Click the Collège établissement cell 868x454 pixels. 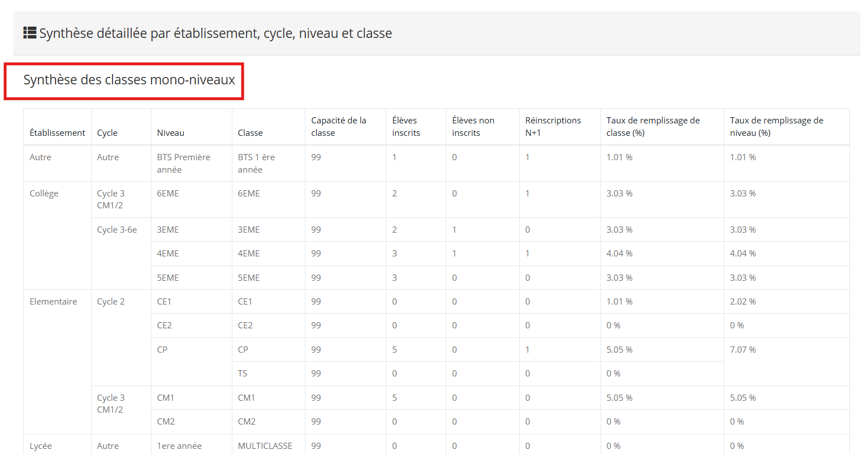[44, 194]
